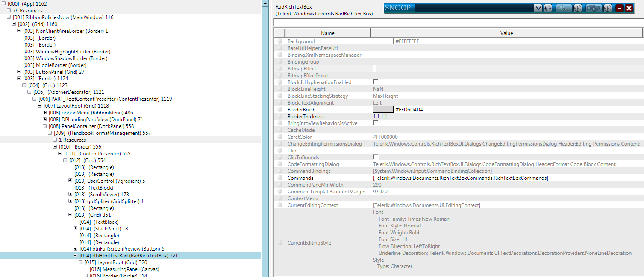Viewport: 644px width, 277px height.
Task: Click the circle indicator beside CacheMode
Action: pyautogui.click(x=280, y=130)
